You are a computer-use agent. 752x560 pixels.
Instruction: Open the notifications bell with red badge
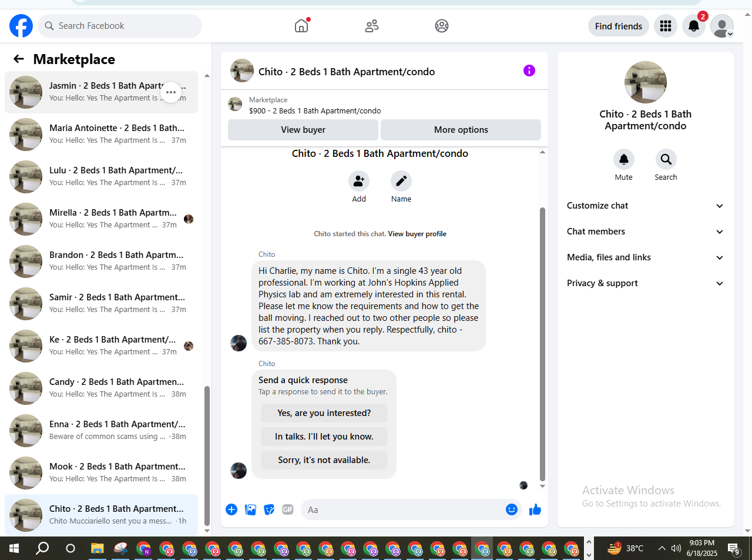tap(694, 26)
